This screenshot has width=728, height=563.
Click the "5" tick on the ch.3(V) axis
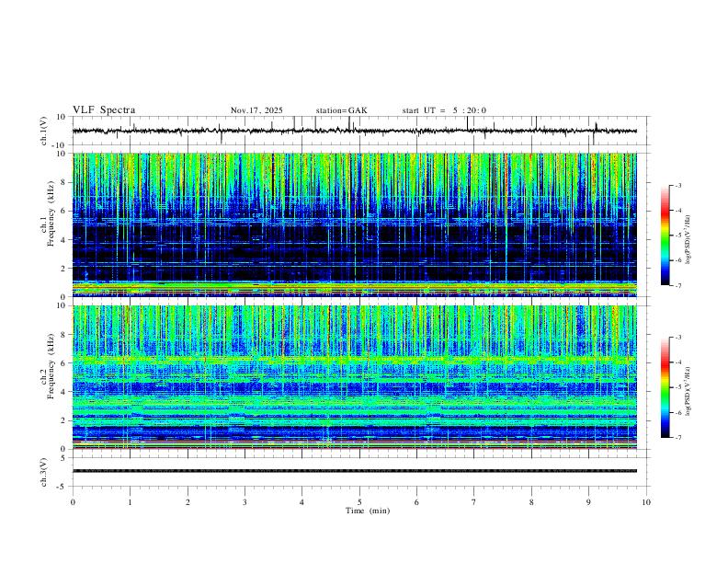coord(63,458)
